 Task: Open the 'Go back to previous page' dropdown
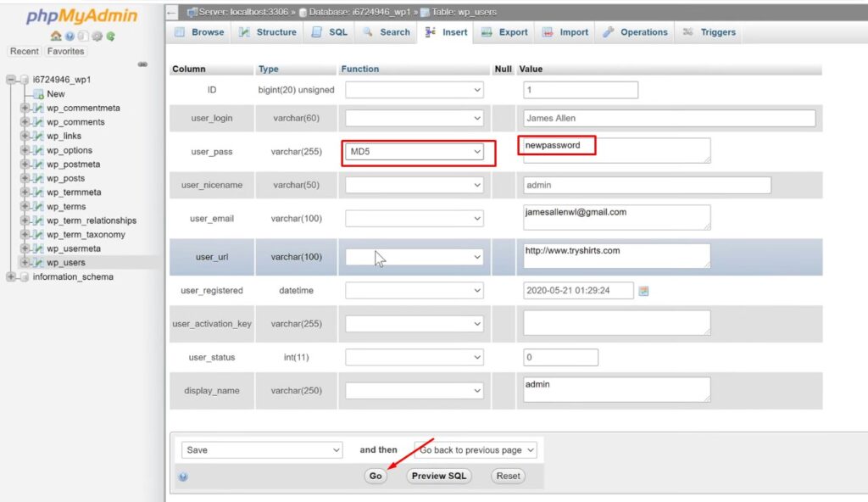click(x=475, y=449)
